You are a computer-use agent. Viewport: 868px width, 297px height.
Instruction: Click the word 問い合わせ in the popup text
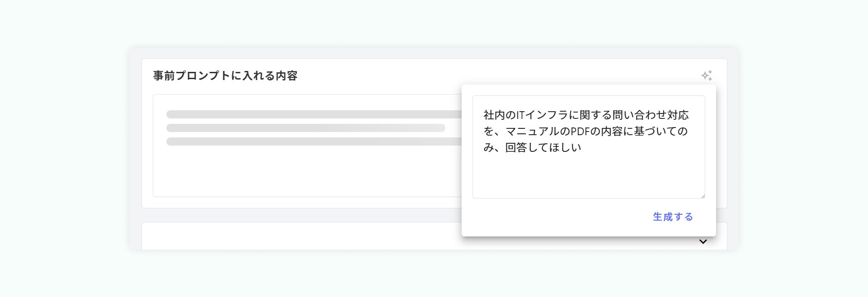632,115
